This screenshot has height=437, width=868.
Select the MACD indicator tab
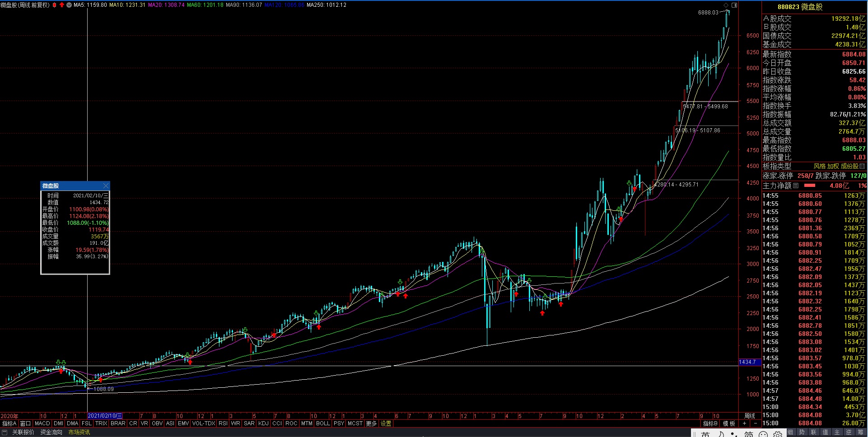(x=42, y=423)
